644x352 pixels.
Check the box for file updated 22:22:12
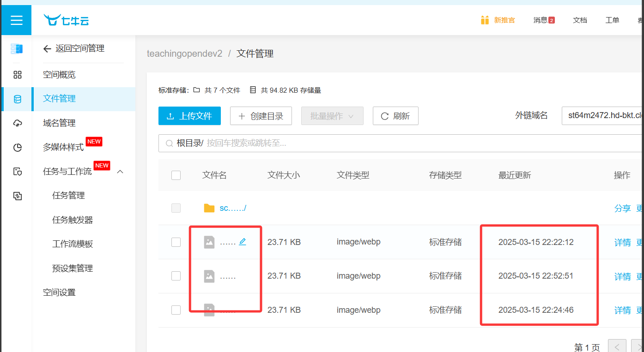tap(176, 242)
